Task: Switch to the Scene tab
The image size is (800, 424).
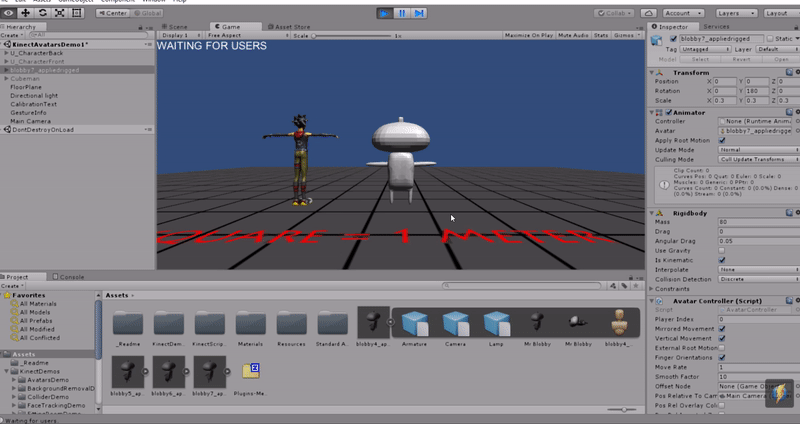Action: pos(175,27)
